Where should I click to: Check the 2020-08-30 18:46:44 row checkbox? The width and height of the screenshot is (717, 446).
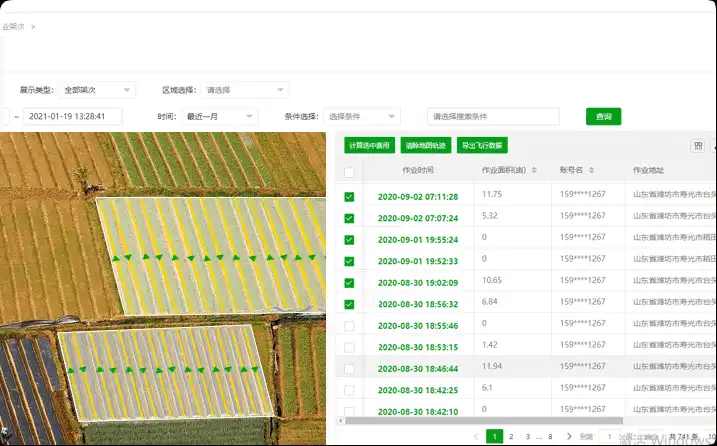tap(349, 369)
